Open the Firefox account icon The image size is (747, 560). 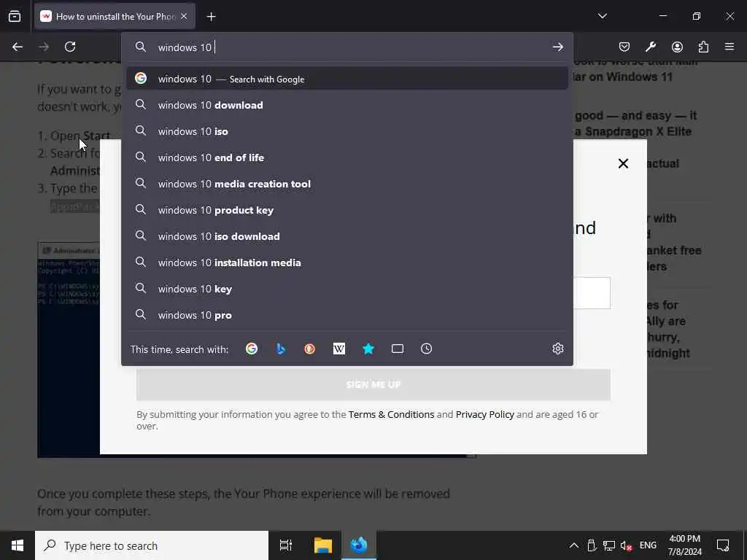(x=677, y=47)
